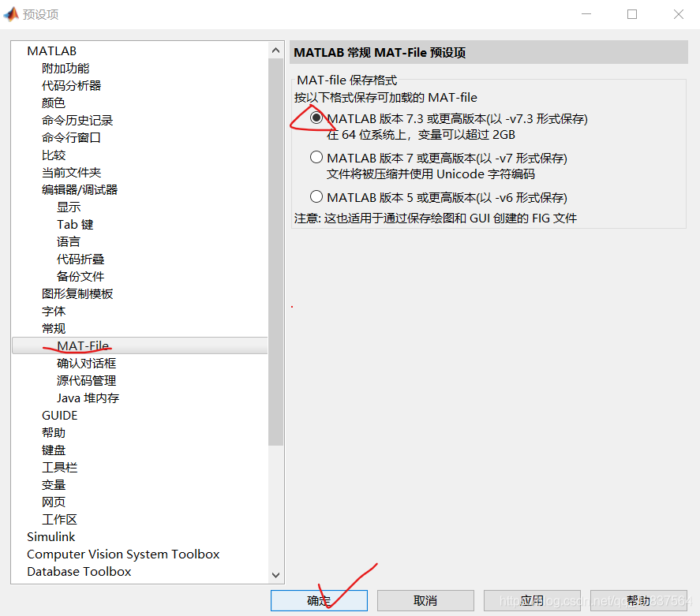Select 工具栏 in the preferences tree
Viewport: 700px width, 616px height.
click(60, 468)
